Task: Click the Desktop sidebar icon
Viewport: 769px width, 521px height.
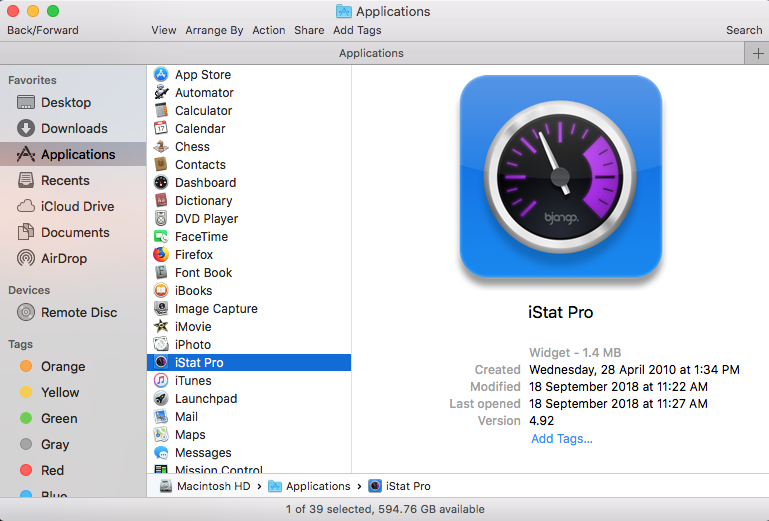Action: point(26,102)
